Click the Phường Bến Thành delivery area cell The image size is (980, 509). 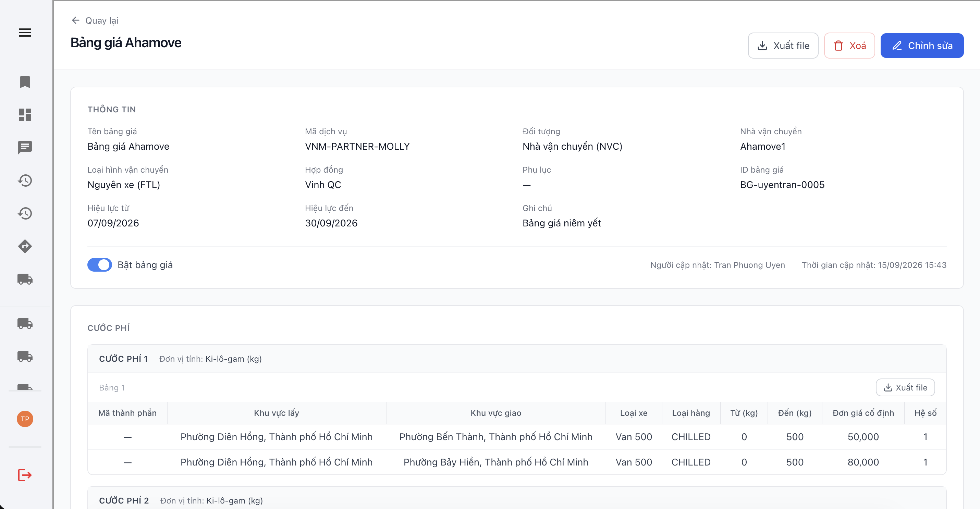point(496,437)
